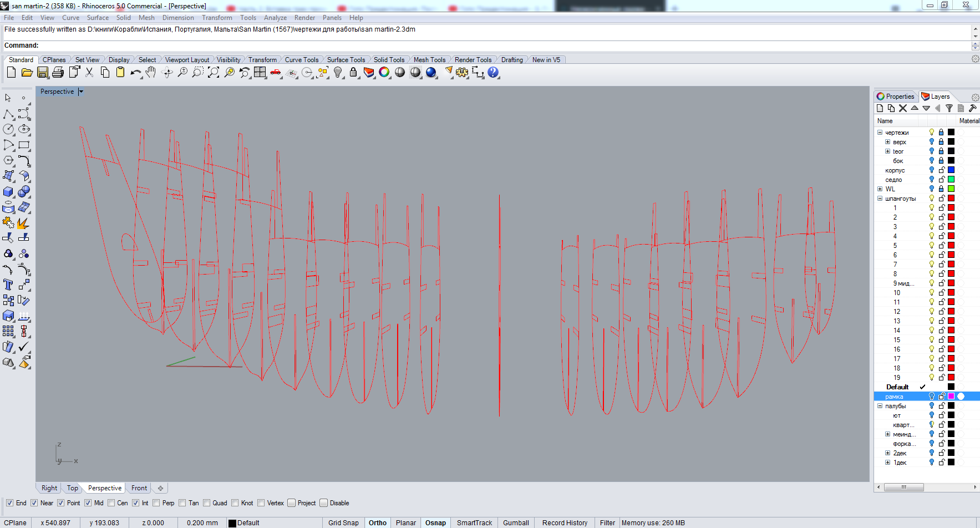
Task: Enable the Cen osnap checkbox
Action: [x=111, y=503]
